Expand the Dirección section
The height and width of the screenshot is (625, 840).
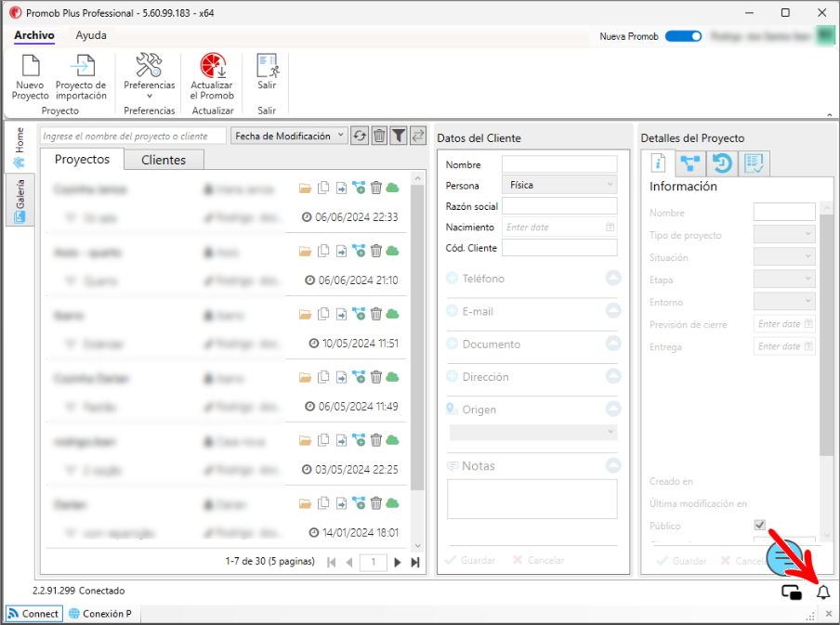613,376
